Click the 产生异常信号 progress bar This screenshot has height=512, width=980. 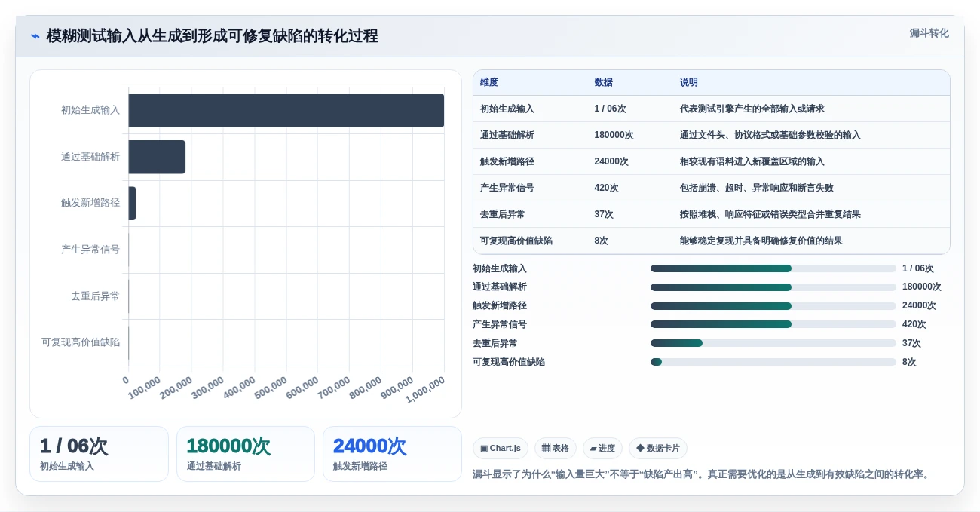[773, 324]
